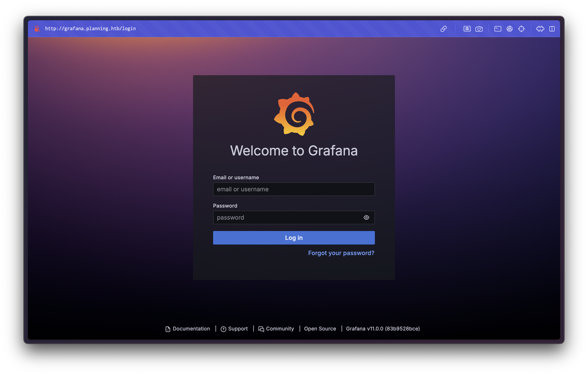Viewport: 588px width, 375px height.
Task: Open the Open Source footer link
Action: tap(320, 329)
